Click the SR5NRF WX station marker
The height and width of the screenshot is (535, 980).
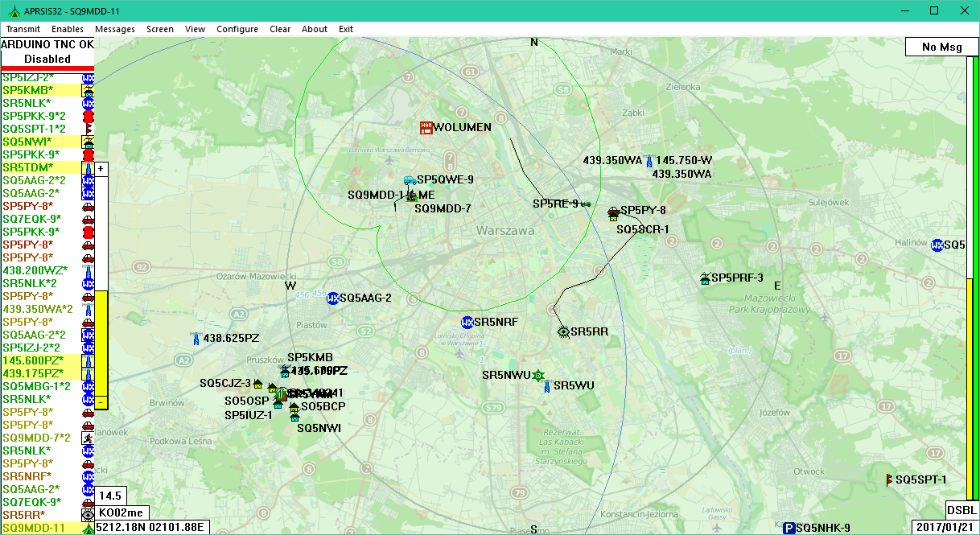(467, 323)
